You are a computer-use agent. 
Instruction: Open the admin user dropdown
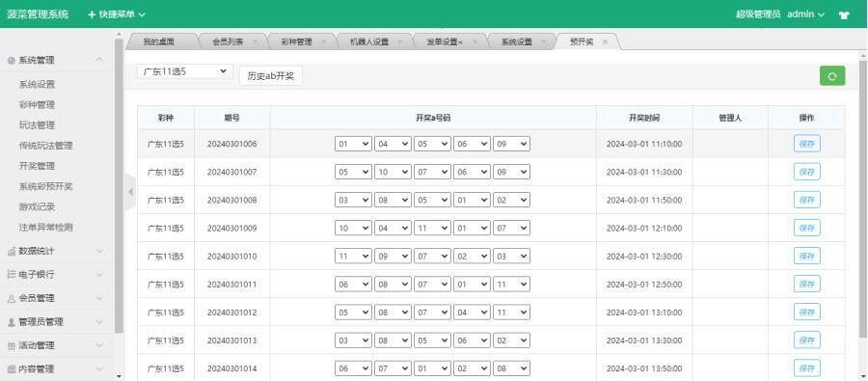pos(805,14)
